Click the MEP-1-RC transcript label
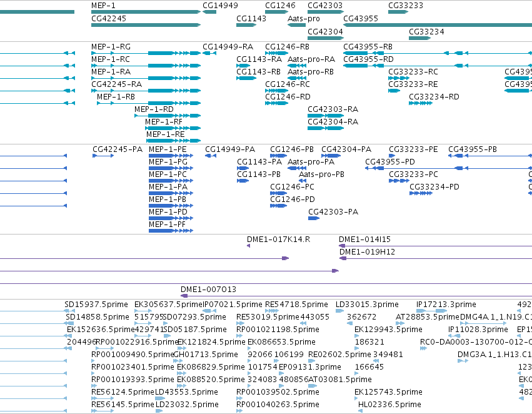The width and height of the screenshot is (532, 414). 111,59
